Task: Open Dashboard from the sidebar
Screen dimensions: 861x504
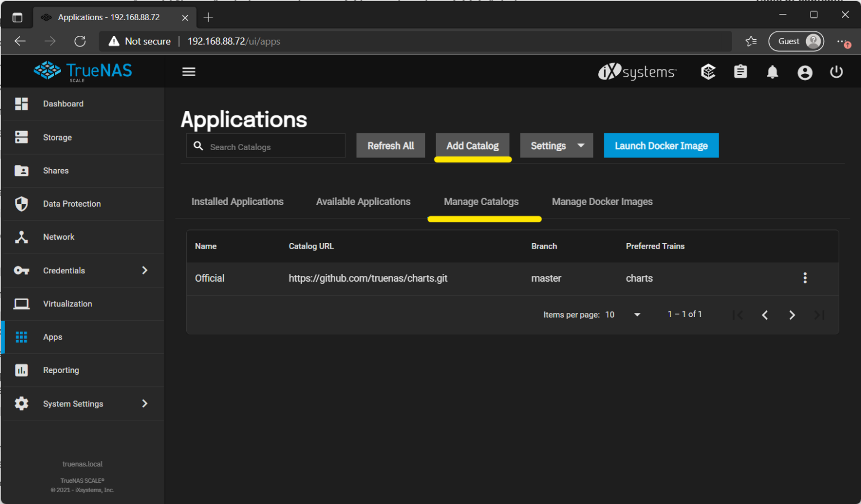Action: point(63,104)
